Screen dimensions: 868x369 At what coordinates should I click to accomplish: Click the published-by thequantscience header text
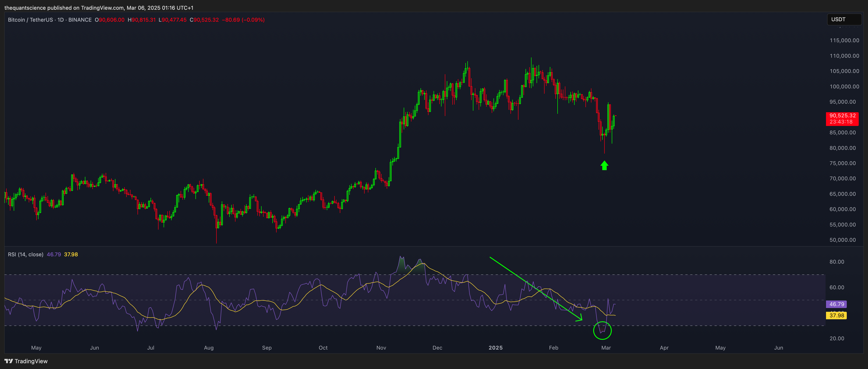pyautogui.click(x=99, y=8)
